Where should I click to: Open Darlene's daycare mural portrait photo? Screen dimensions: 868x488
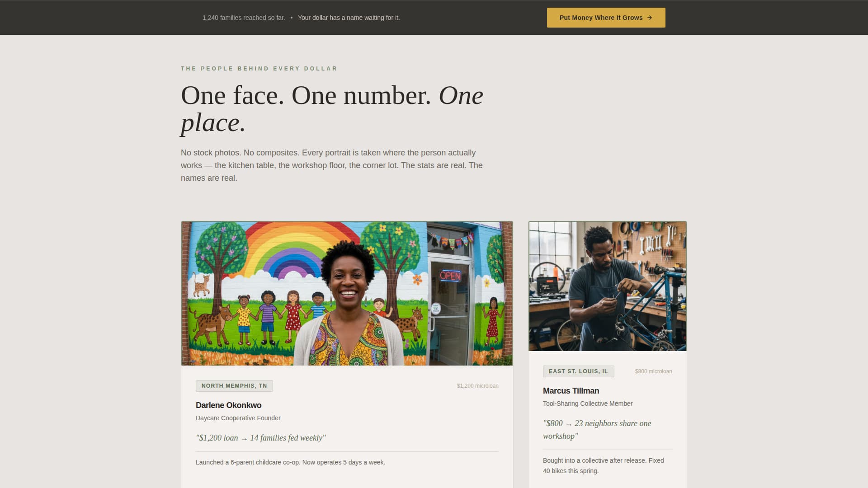[x=347, y=293]
